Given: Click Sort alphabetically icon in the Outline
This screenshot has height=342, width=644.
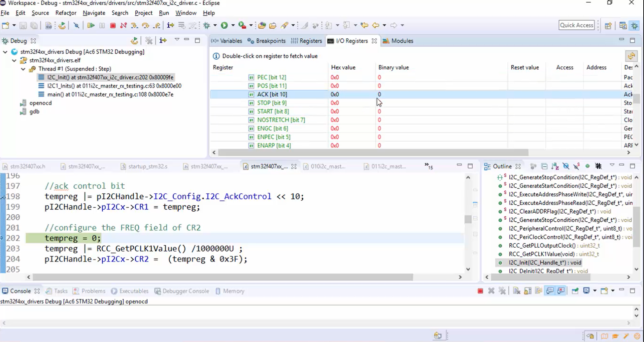Looking at the screenshot, I should tap(555, 166).
